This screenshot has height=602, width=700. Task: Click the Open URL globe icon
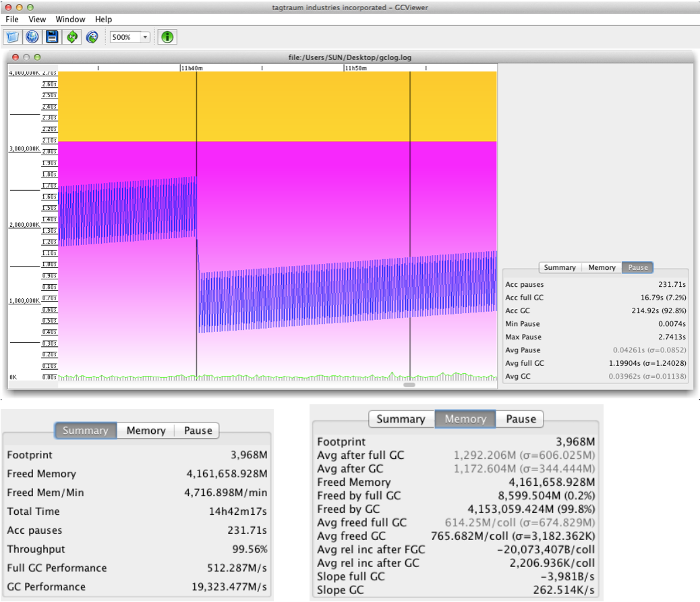[x=32, y=37]
